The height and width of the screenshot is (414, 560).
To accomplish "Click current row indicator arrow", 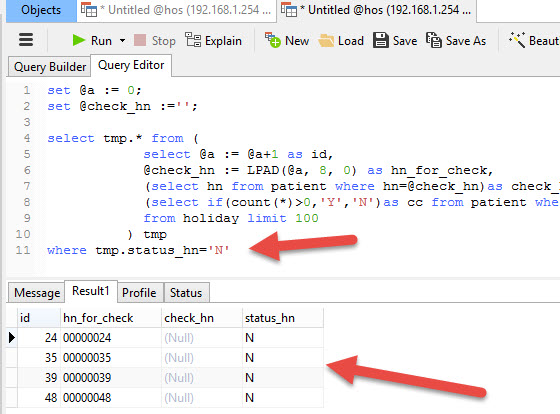I will (12, 338).
